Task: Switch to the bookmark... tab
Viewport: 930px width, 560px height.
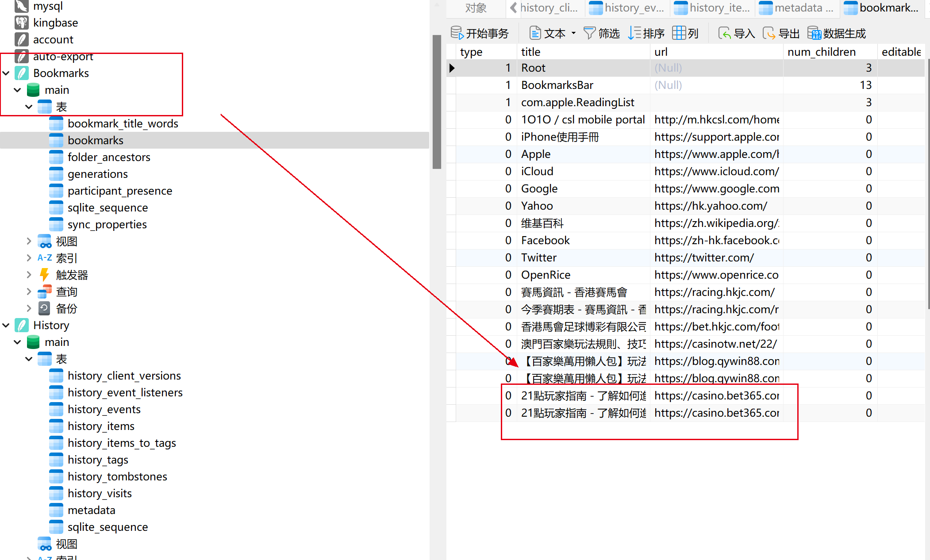Action: pos(882,8)
